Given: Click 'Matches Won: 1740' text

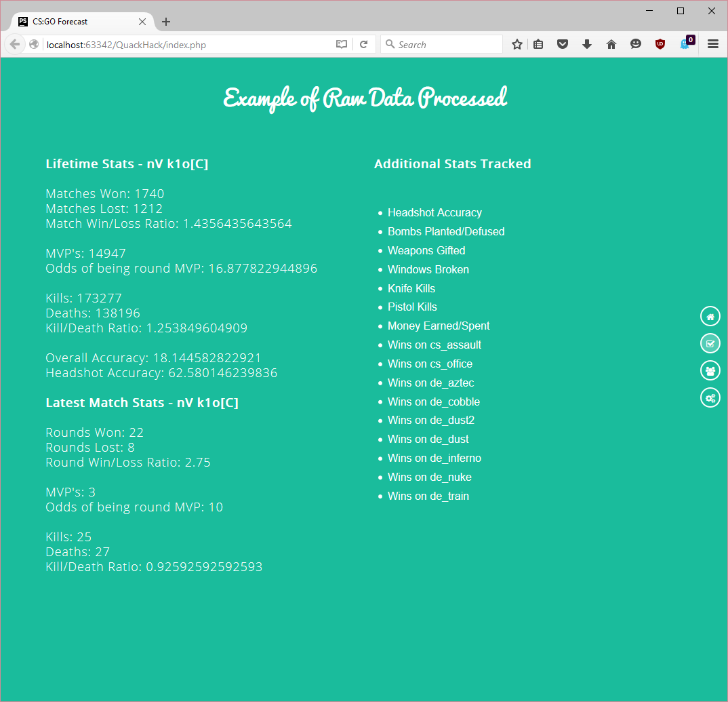Looking at the screenshot, I should click(105, 194).
